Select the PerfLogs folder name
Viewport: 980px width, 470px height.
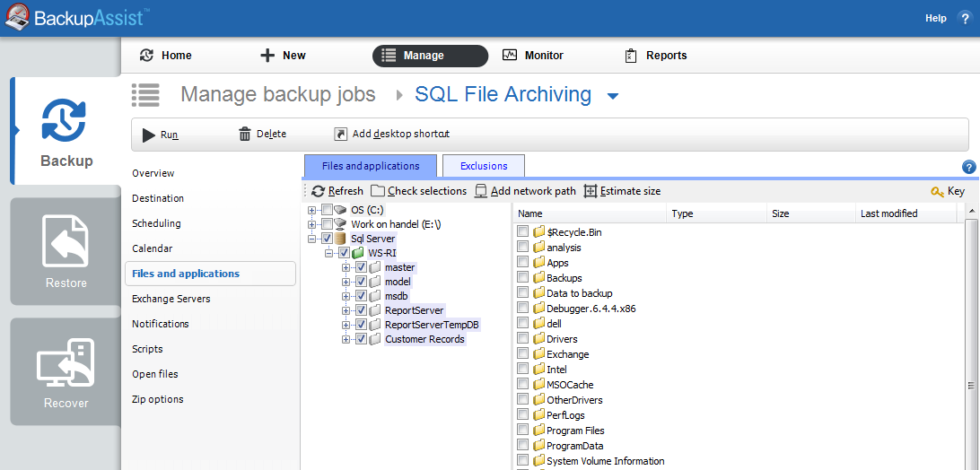(x=565, y=415)
